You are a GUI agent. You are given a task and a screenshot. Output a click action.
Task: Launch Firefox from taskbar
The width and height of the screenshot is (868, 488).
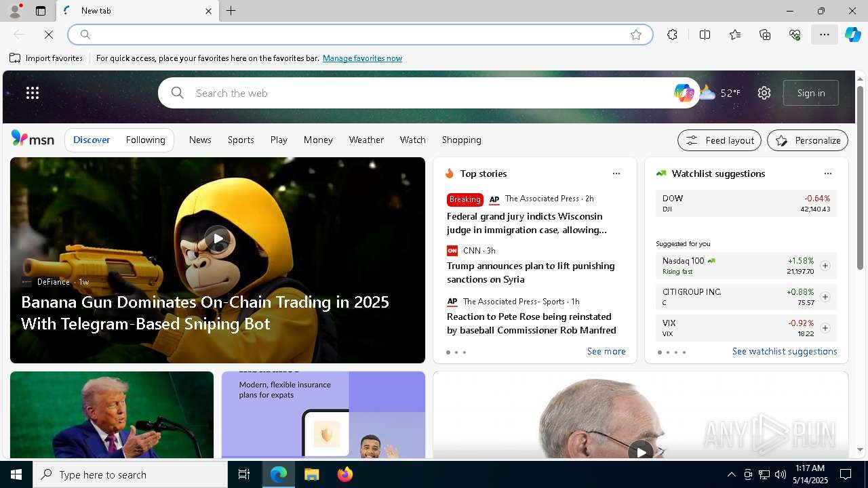coord(344,474)
